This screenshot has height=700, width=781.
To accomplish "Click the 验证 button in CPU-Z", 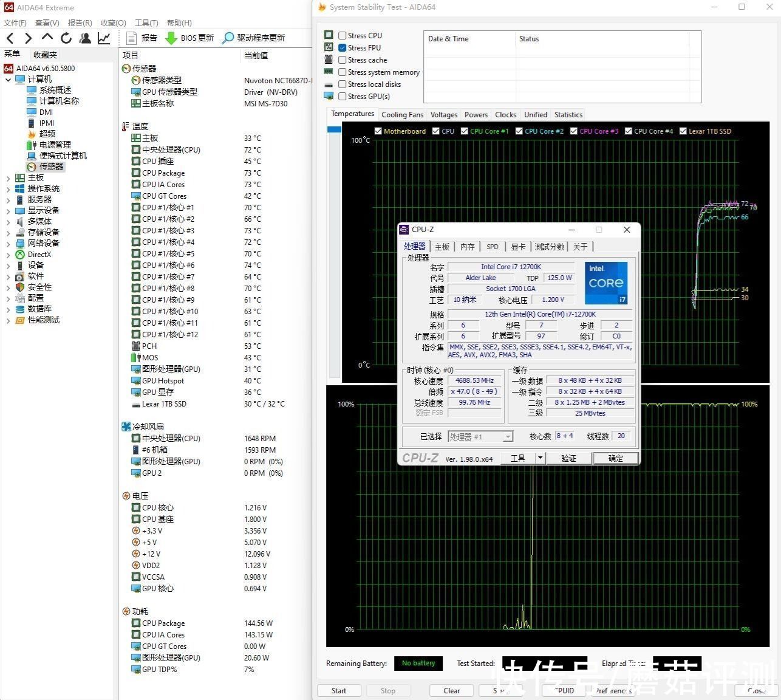I will 568,458.
